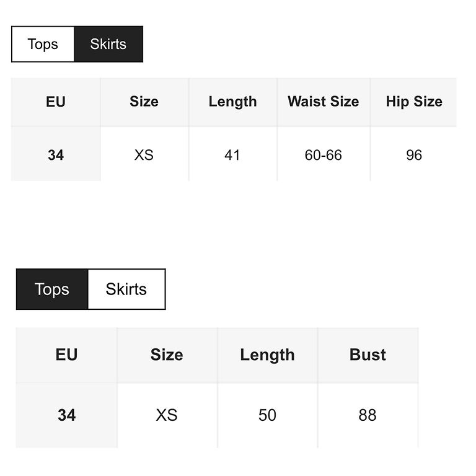
Task: Select the bust value 88
Action: pos(368,415)
